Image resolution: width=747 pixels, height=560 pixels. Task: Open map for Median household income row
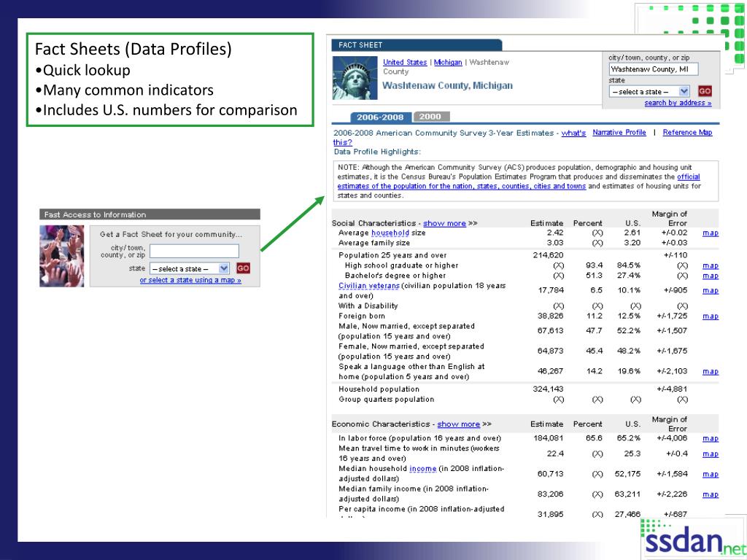711,474
